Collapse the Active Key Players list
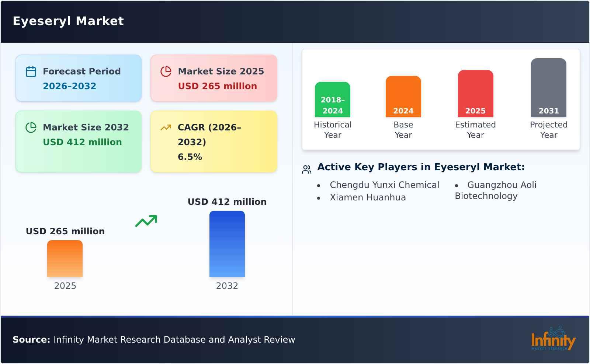Image resolution: width=590 pixels, height=364 pixels. click(x=421, y=167)
